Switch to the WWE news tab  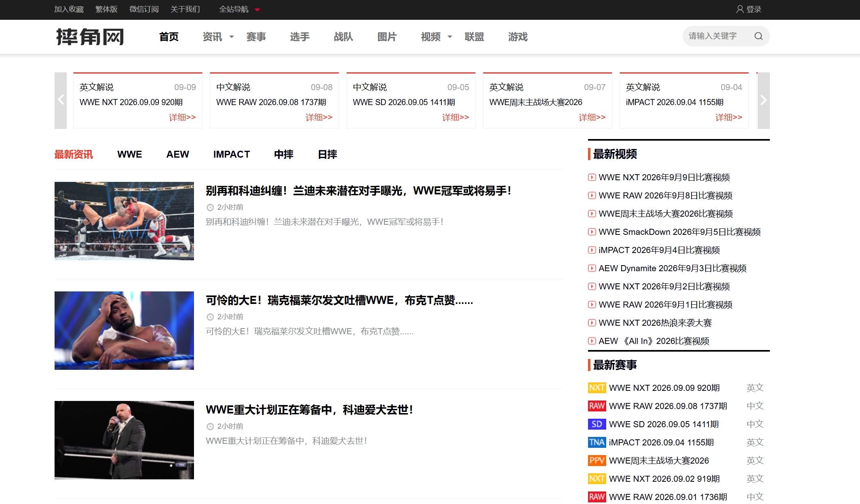(x=130, y=154)
